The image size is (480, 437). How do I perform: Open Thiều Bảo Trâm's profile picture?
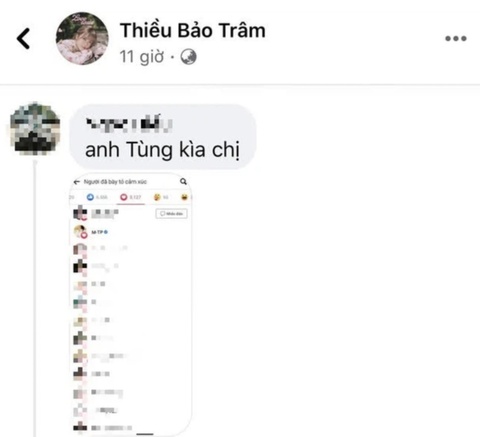tap(82, 39)
